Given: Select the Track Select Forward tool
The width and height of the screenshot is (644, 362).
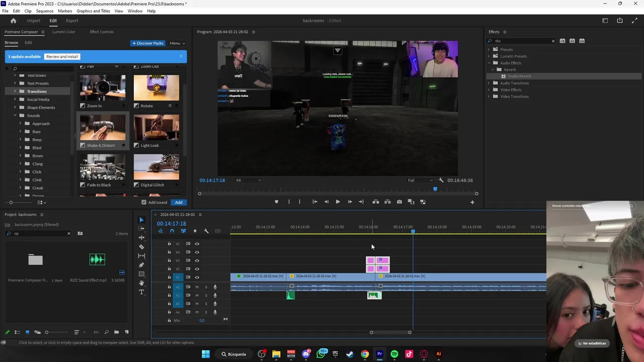Looking at the screenshot, I should coord(141,229).
